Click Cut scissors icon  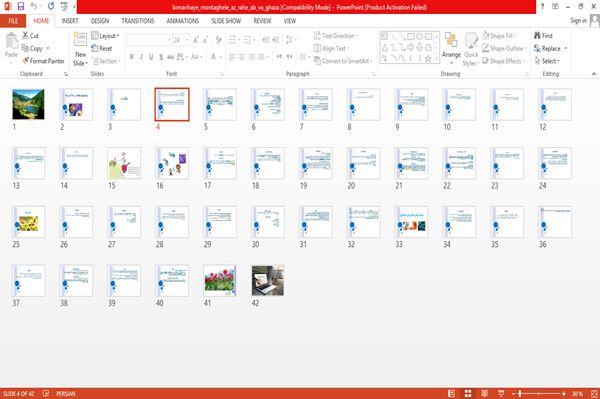pos(25,36)
